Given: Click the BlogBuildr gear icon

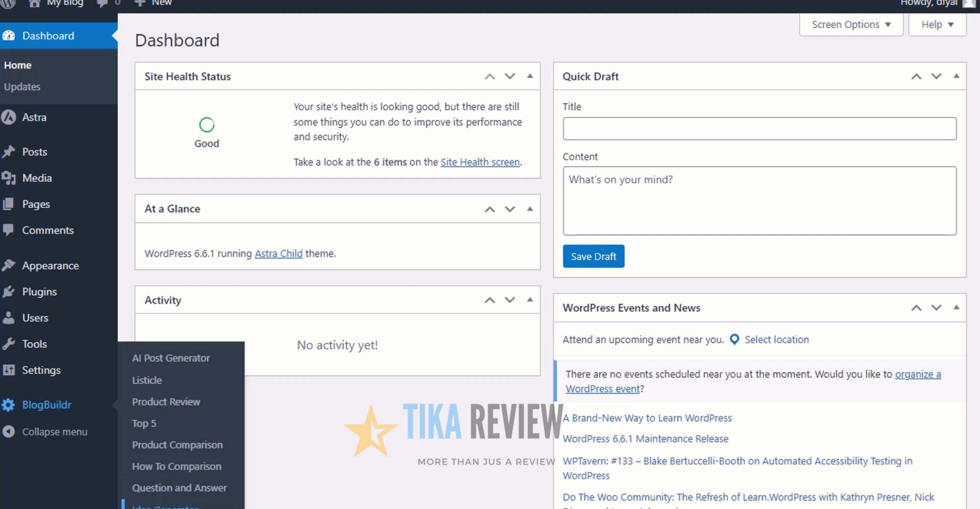Looking at the screenshot, I should click(9, 405).
